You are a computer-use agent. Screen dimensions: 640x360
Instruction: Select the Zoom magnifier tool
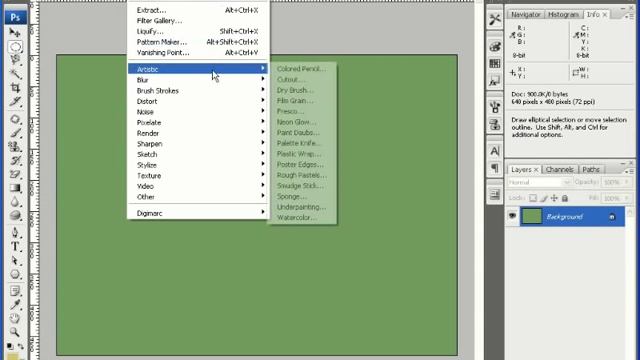(15, 332)
